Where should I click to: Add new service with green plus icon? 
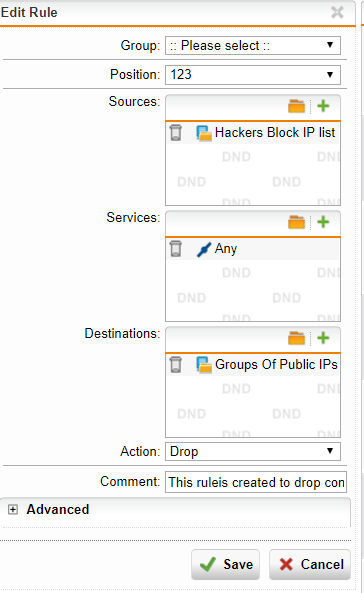[323, 222]
